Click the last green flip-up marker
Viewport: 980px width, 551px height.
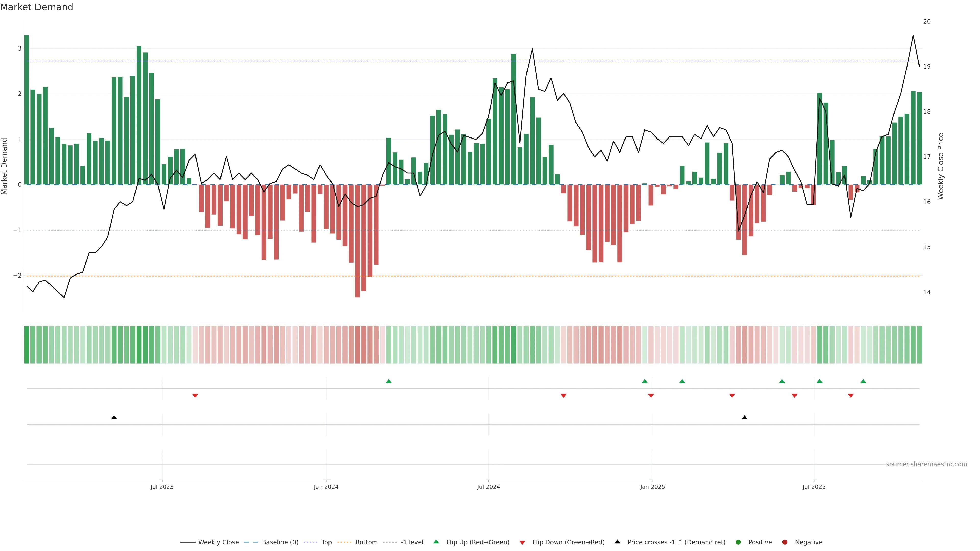[x=863, y=381]
